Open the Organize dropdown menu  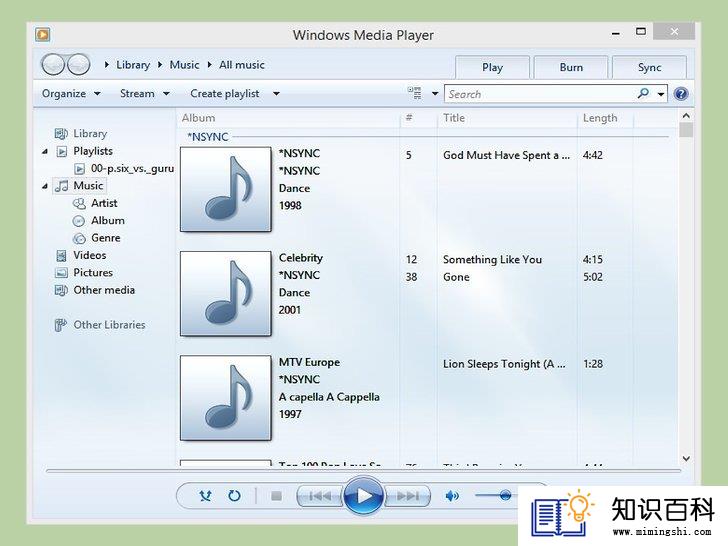tap(71, 93)
